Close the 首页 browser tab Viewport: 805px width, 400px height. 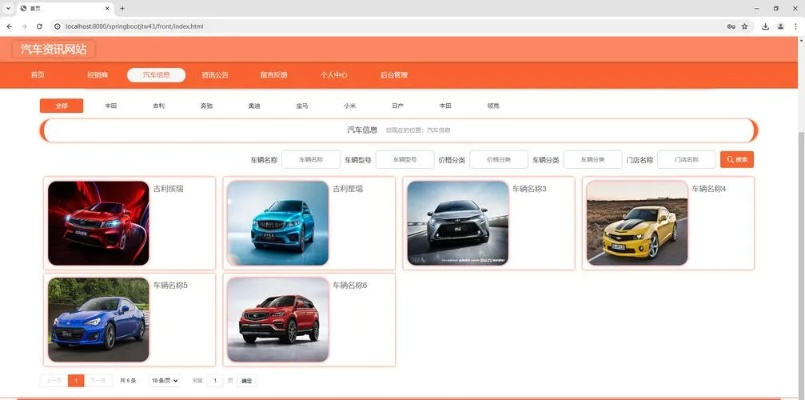click(x=106, y=8)
